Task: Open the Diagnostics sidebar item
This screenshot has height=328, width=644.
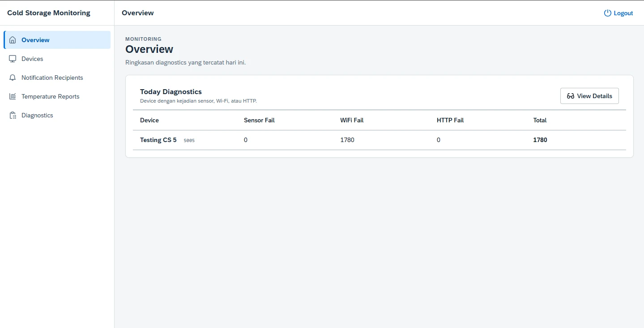Action: [x=57, y=115]
